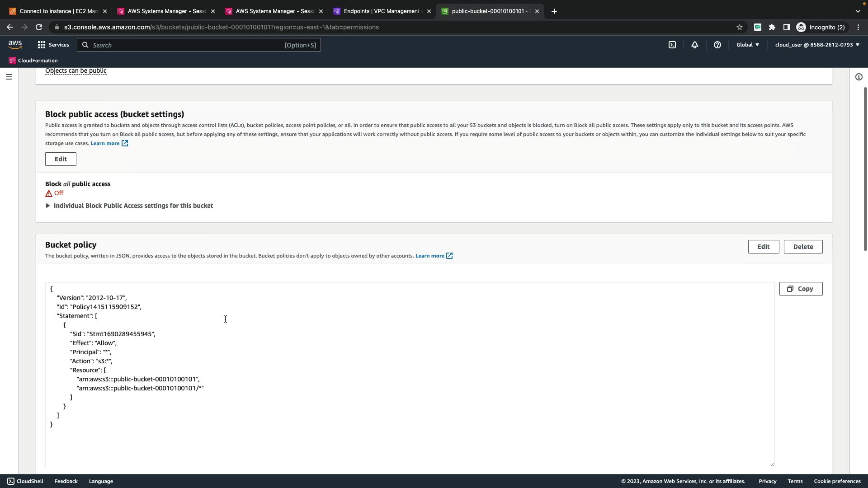Open the browser extensions puzzle icon
This screenshot has width=868, height=488.
point(772,27)
